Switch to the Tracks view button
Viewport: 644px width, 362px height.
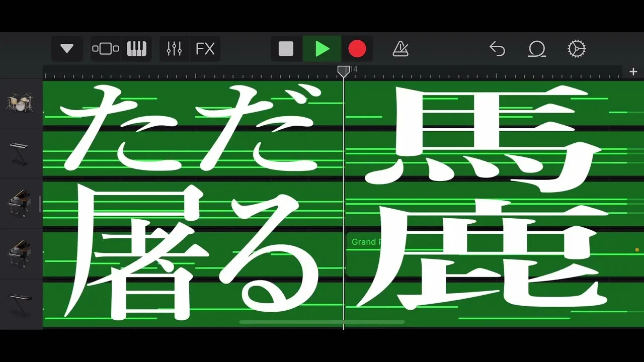(106, 49)
